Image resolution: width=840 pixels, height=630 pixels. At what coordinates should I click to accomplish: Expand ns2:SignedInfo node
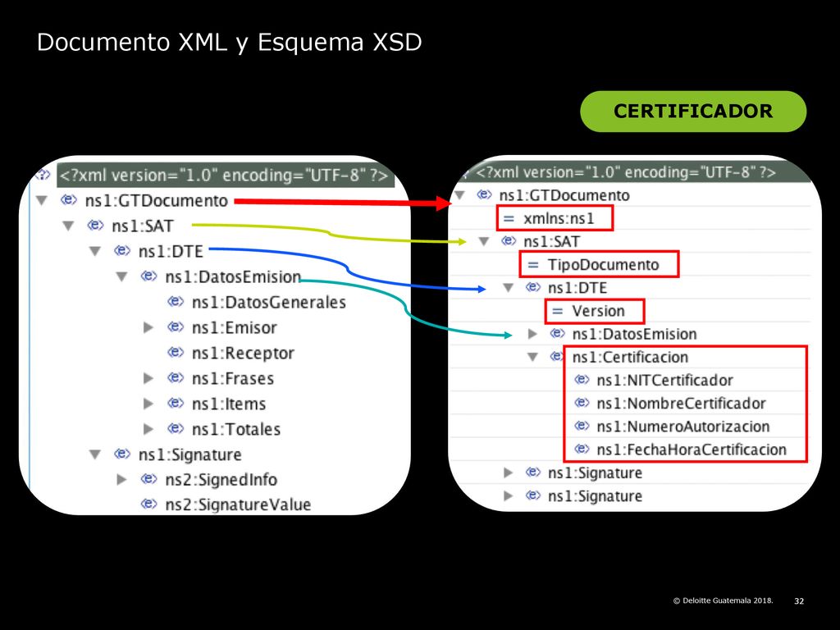(122, 479)
